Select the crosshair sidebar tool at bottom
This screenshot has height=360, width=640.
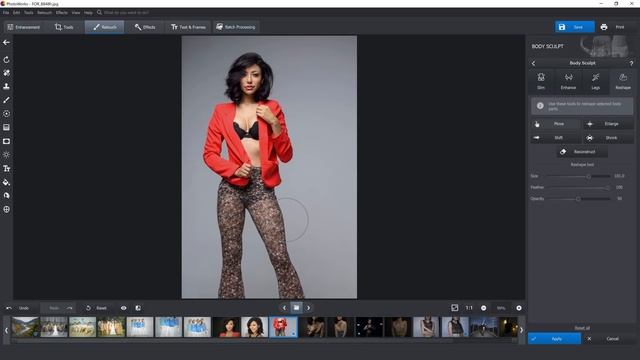click(6, 209)
